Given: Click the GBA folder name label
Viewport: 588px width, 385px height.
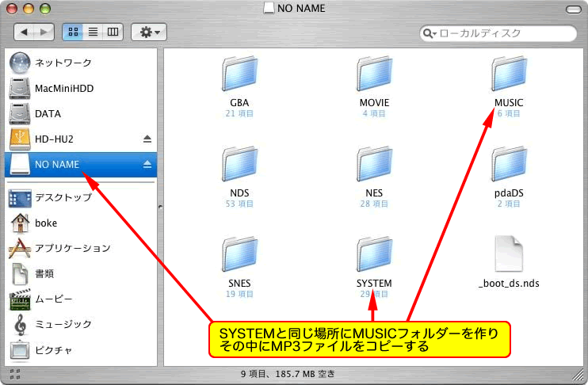Looking at the screenshot, I should 239,103.
